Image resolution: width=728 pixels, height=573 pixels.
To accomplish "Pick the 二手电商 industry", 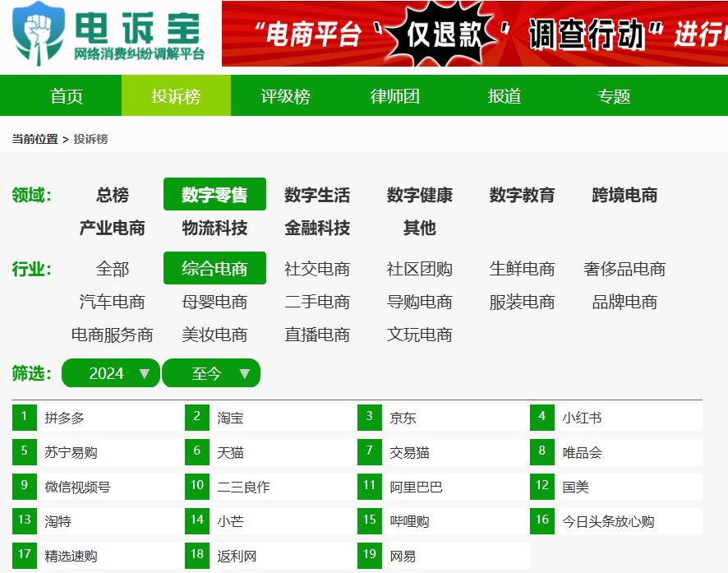I will 317,302.
